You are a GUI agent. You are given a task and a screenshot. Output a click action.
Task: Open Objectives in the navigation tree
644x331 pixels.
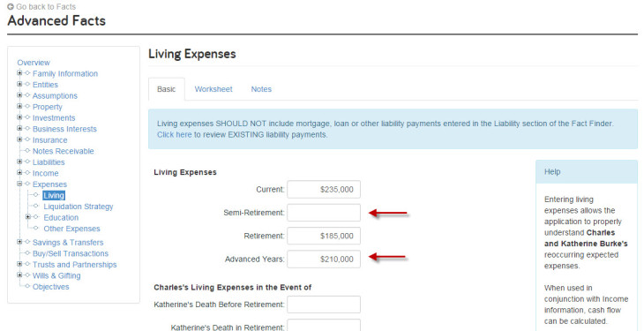pos(50,287)
